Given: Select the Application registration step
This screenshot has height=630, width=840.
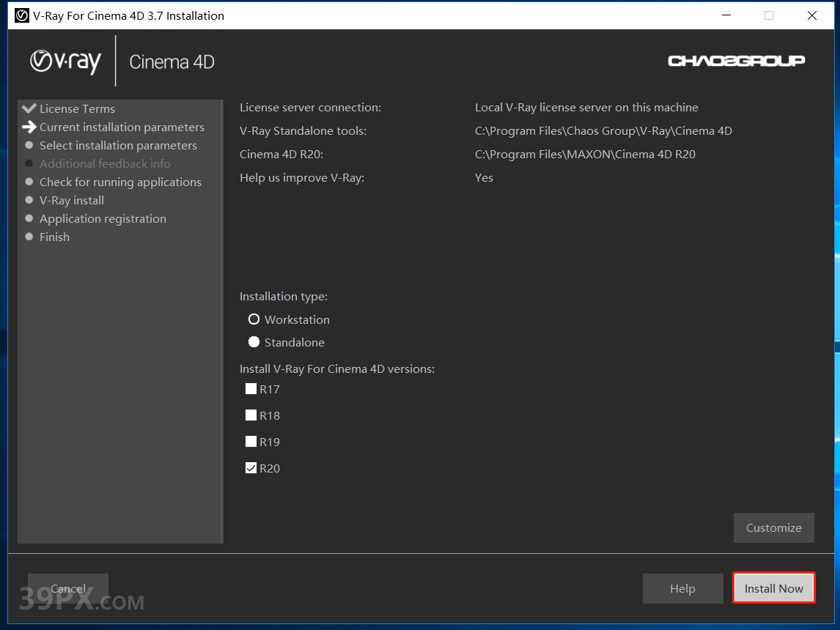Looking at the screenshot, I should 103,218.
